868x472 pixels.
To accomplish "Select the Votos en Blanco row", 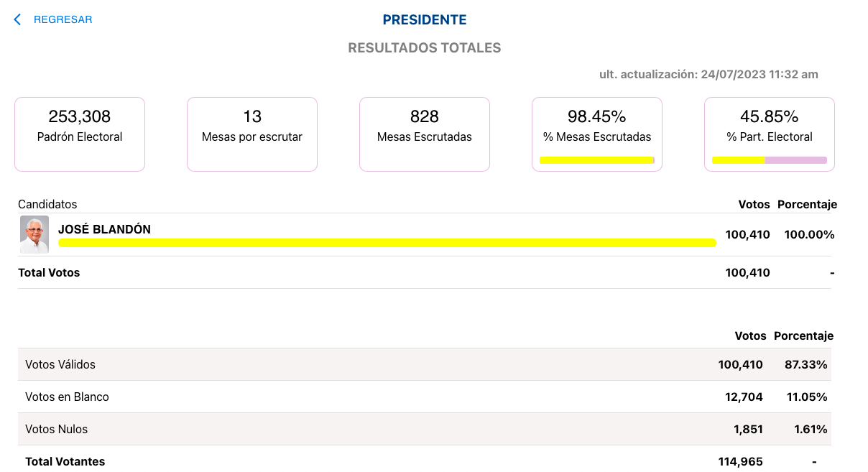I will (425, 397).
